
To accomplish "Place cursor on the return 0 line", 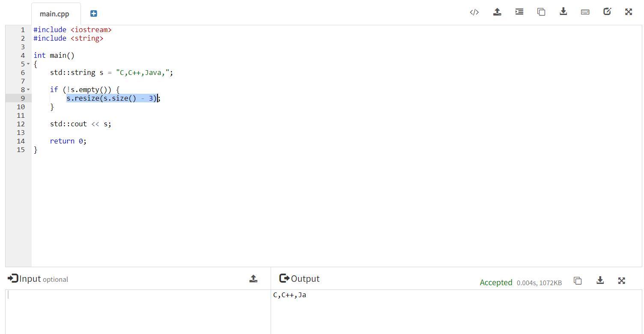I will coord(69,141).
